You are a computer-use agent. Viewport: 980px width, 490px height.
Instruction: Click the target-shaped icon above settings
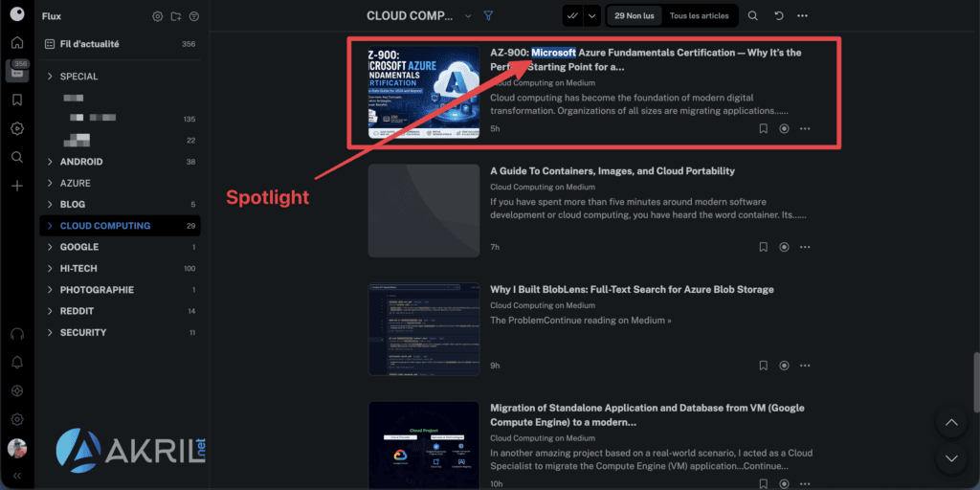[17, 390]
